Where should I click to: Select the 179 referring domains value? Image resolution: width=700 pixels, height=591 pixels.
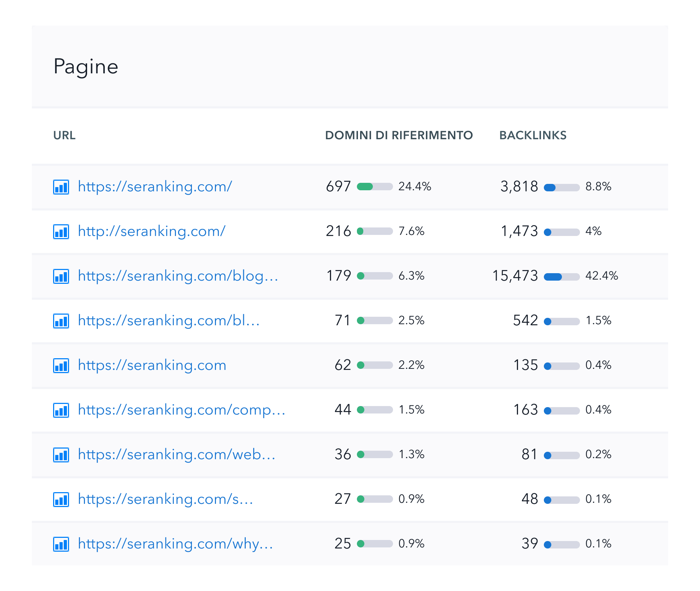[x=338, y=276]
